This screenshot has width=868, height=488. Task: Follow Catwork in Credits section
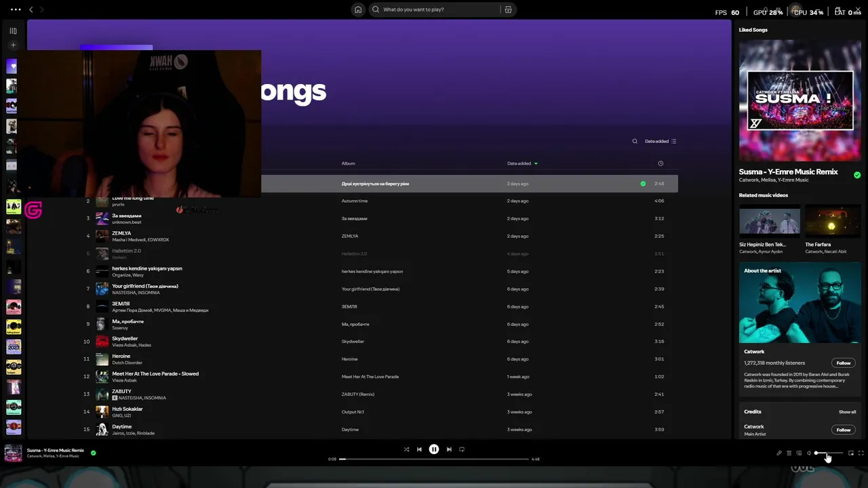point(844,430)
